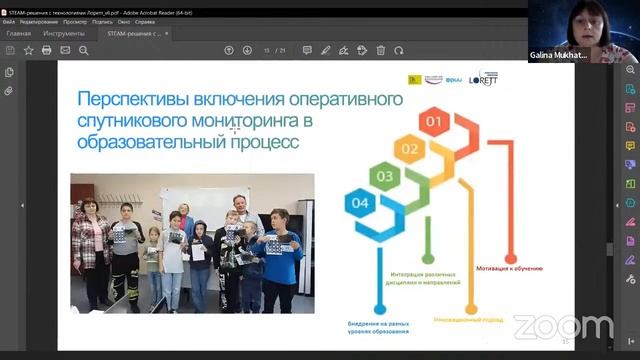Click Galina Mukhat... participant video thumbnail

point(584,31)
